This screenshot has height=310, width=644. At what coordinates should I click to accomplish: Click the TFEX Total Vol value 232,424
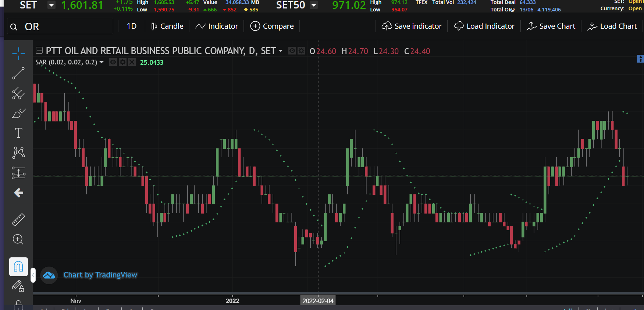466,3
